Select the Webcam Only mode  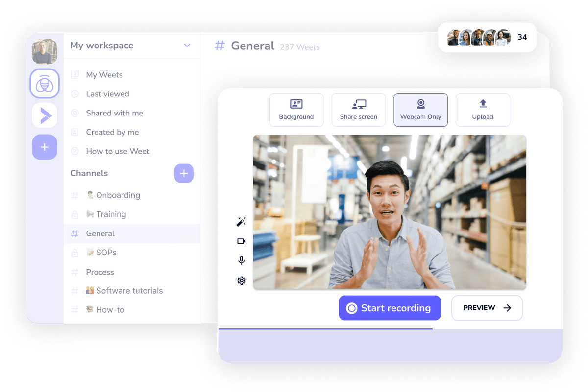[x=420, y=110]
